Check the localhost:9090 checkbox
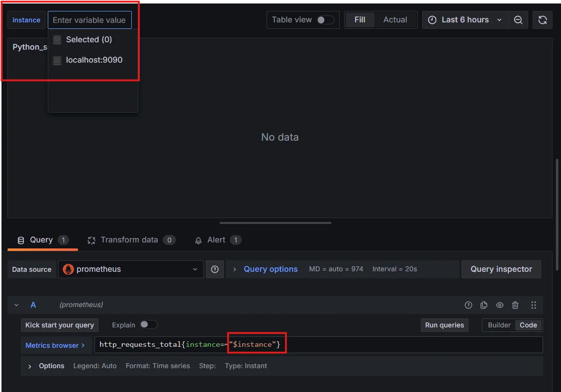 pyautogui.click(x=57, y=60)
